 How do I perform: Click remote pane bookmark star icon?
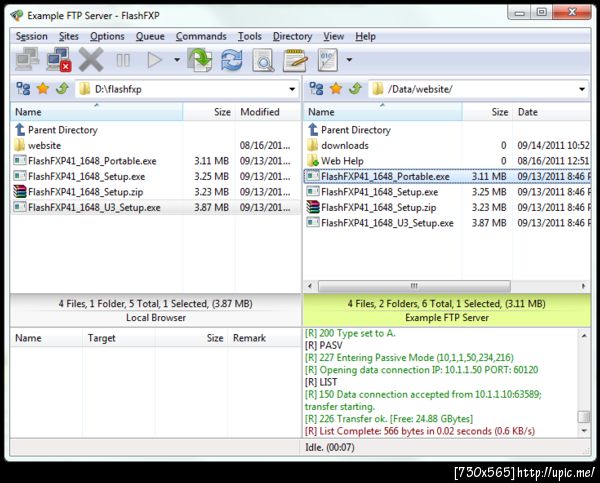[x=336, y=89]
